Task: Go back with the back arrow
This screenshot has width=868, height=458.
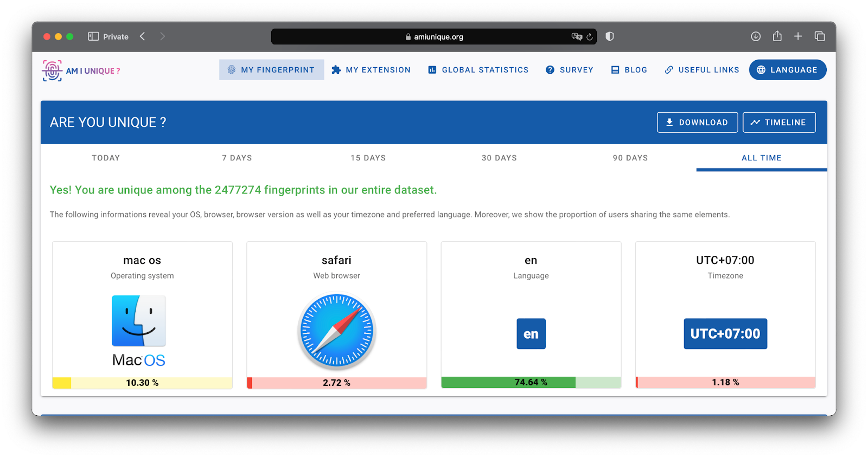Action: (143, 36)
